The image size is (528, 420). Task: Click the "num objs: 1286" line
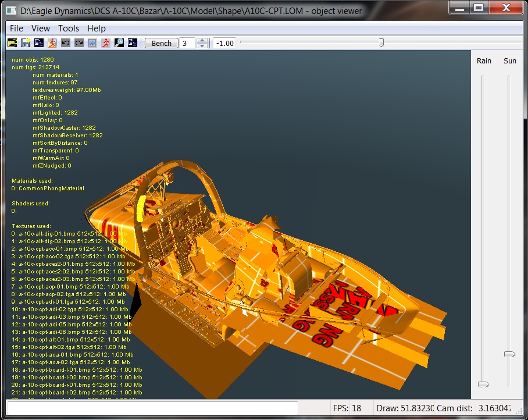tap(33, 59)
